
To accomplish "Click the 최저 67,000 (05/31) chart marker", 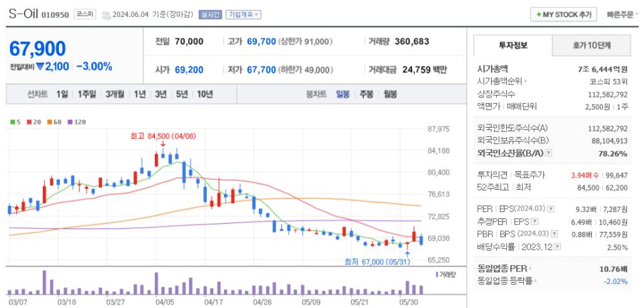I will point(377,261).
